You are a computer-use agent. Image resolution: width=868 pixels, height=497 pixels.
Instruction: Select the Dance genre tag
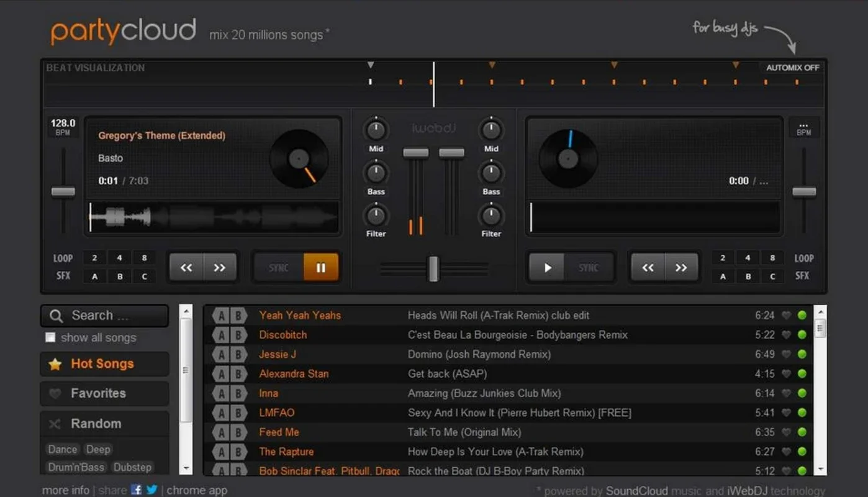point(63,449)
